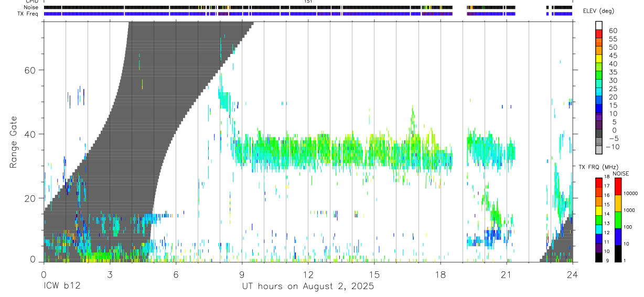Click the blue TX Freq strip at the top of the plot
The width and height of the screenshot is (644, 297).
tap(308, 14)
